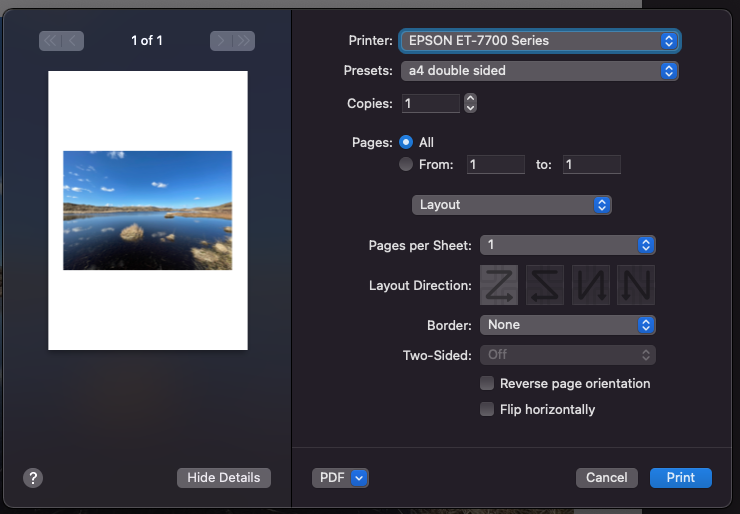Screen dimensions: 740x514
Task: Go to the next preview page
Action: (221, 41)
